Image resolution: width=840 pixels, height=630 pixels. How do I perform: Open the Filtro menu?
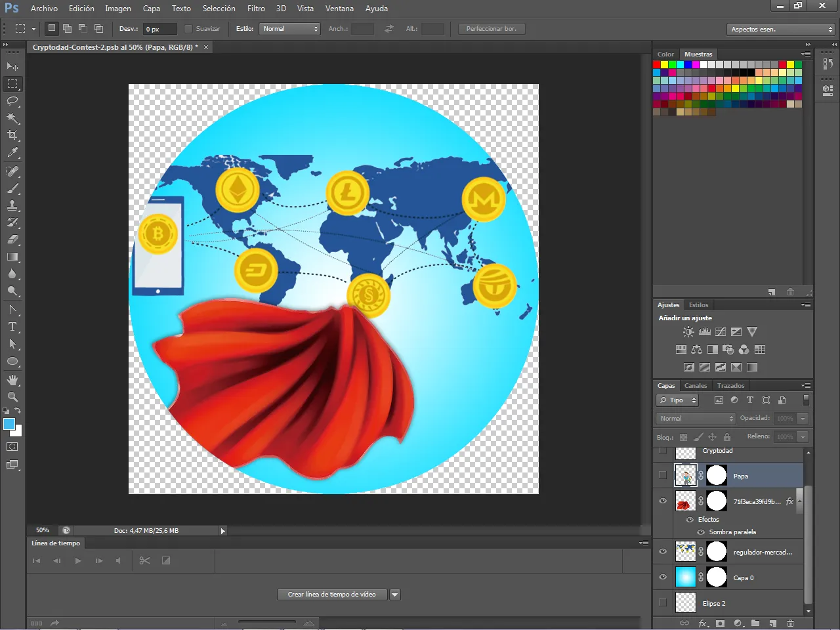256,9
